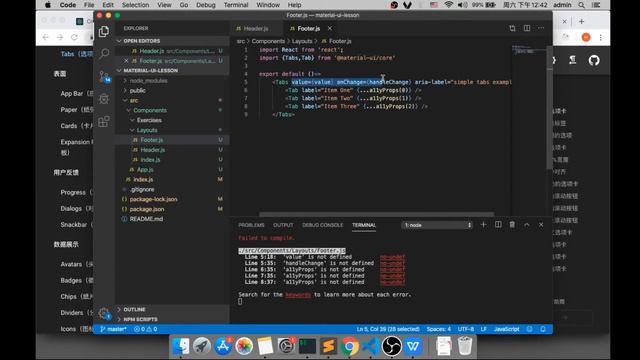Click errors and warnings count in status bar
This screenshot has height=360, width=640.
146,329
